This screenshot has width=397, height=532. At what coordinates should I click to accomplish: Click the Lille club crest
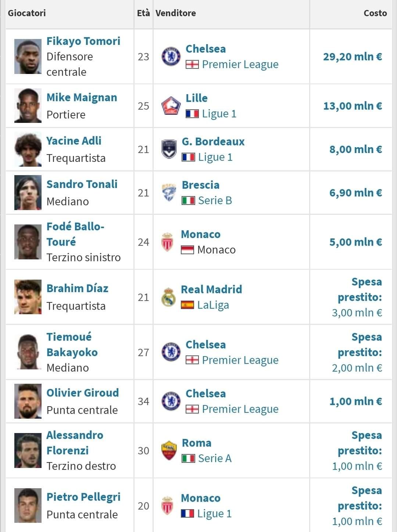click(171, 106)
